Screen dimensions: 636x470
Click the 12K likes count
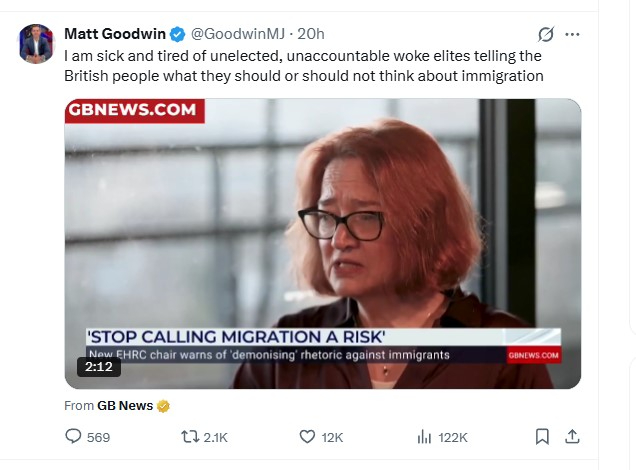coord(332,437)
